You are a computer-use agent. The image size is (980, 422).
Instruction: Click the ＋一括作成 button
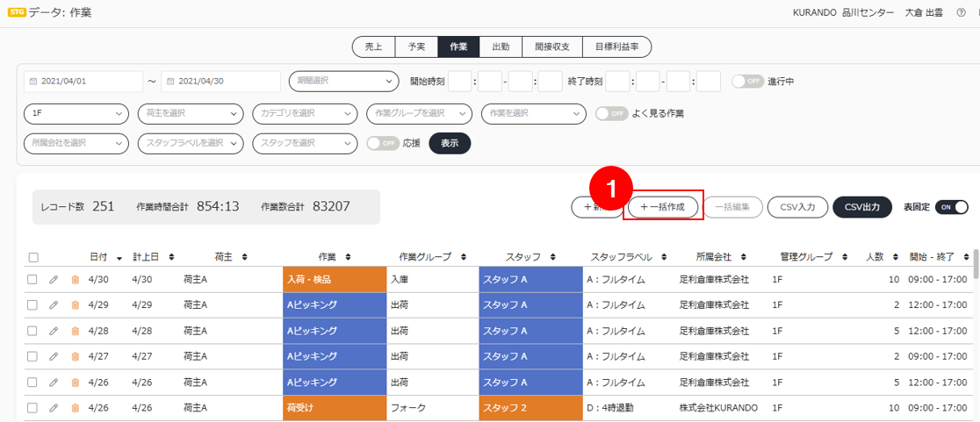pyautogui.click(x=662, y=207)
